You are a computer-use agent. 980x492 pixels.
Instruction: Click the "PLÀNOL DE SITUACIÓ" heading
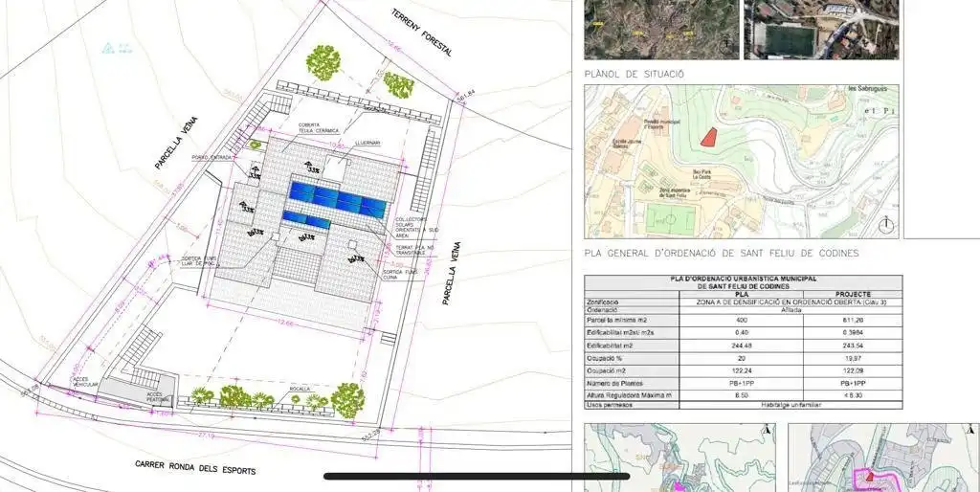click(x=634, y=74)
